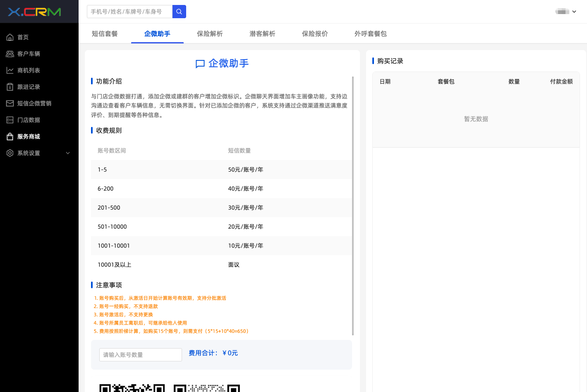587x392 pixels.
Task: Open the user account dropdown arrow
Action: click(574, 12)
